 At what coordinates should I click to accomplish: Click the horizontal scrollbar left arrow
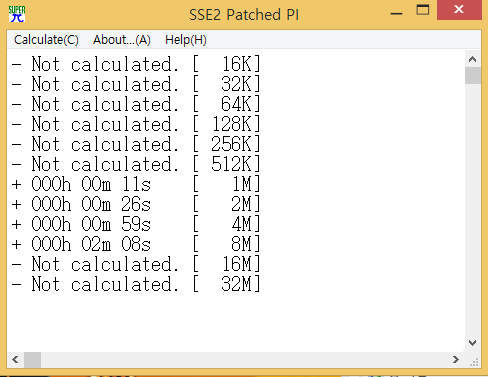pos(15,359)
